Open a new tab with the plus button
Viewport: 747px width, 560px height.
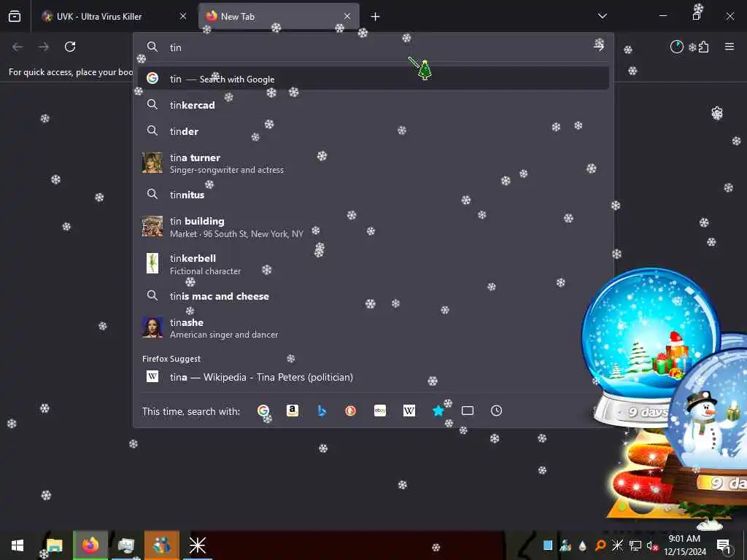coord(376,17)
